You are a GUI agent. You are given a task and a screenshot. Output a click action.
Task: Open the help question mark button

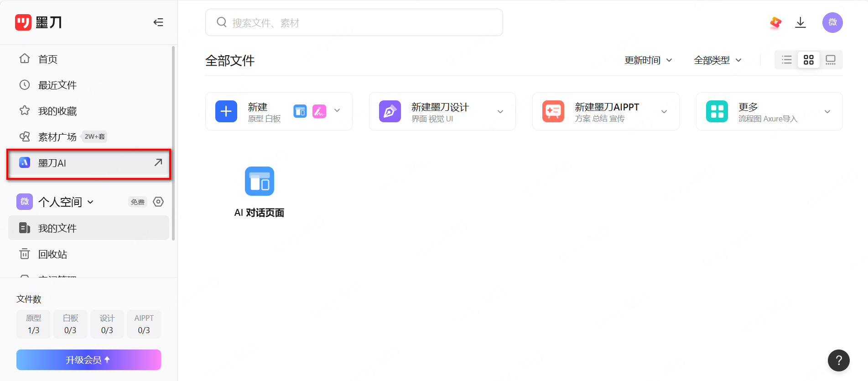click(839, 360)
